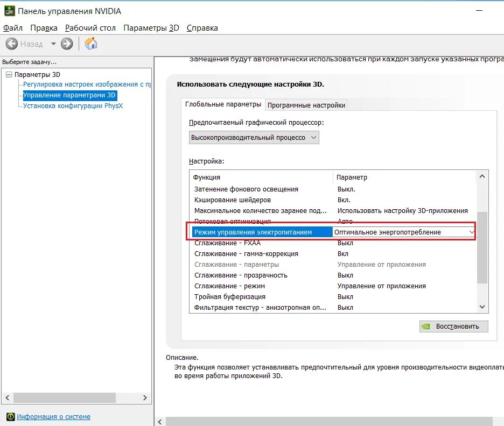The image size is (504, 426).
Task: Collapse the Параметры 3D tree node
Action: click(x=9, y=74)
